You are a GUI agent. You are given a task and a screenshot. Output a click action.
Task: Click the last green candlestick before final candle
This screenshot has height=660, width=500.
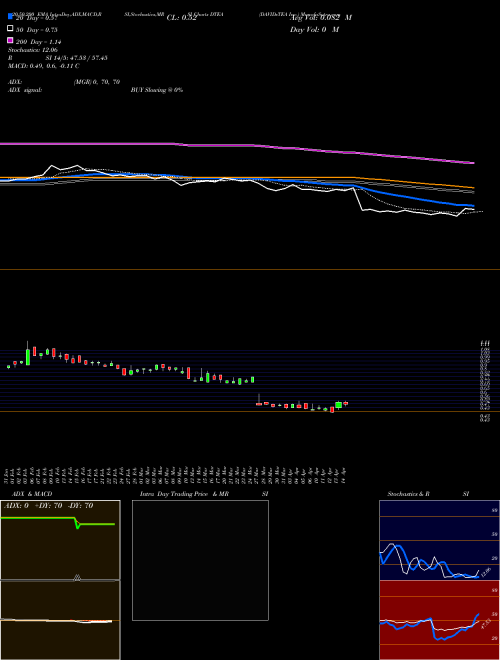(338, 405)
